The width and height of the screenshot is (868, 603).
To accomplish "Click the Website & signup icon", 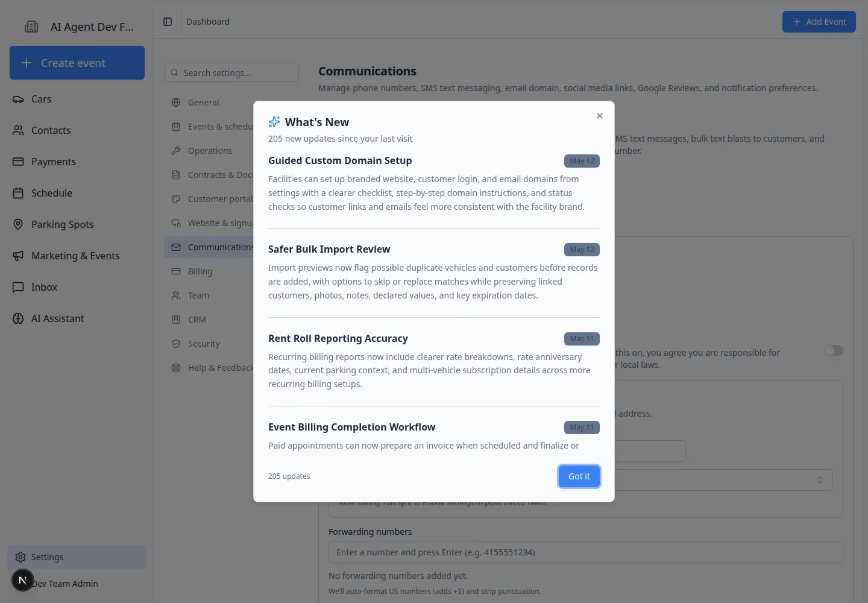I will click(x=176, y=223).
